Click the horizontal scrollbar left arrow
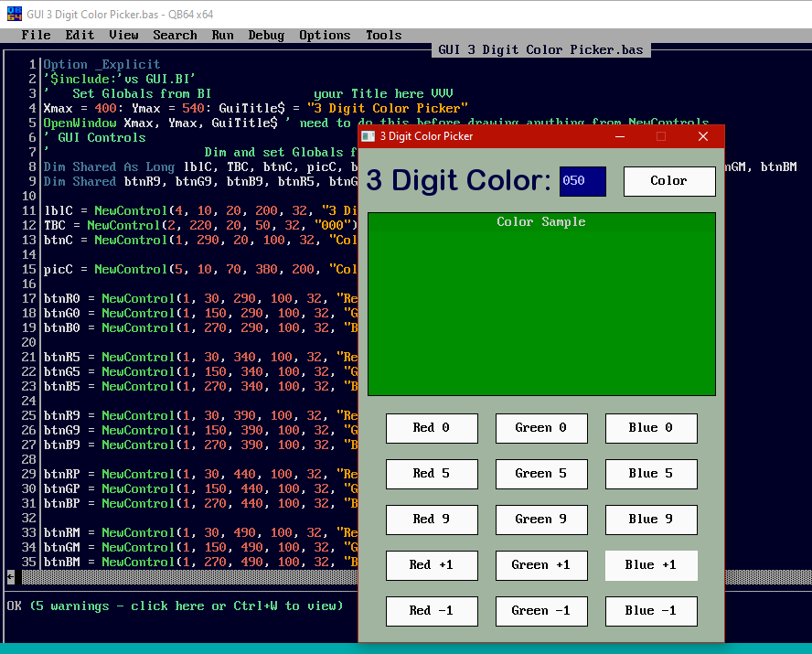Image resolution: width=812 pixels, height=654 pixels. pyautogui.click(x=10, y=576)
